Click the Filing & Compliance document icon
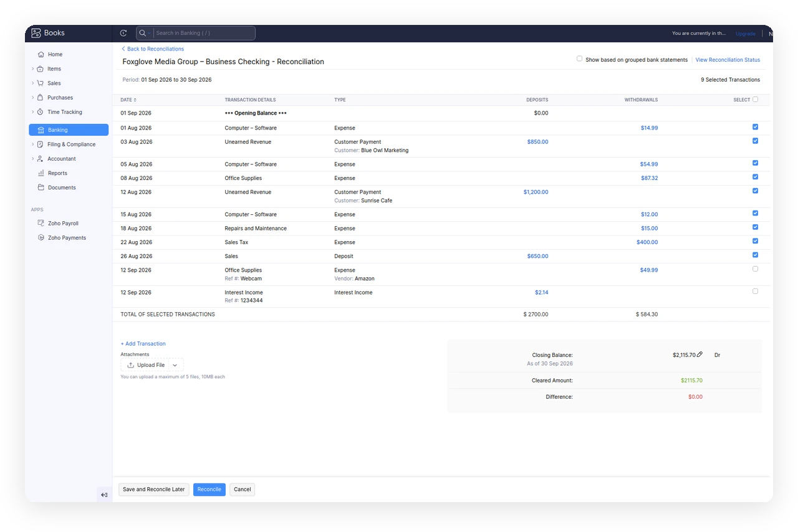Screen dimensions: 798x532 click(41, 145)
